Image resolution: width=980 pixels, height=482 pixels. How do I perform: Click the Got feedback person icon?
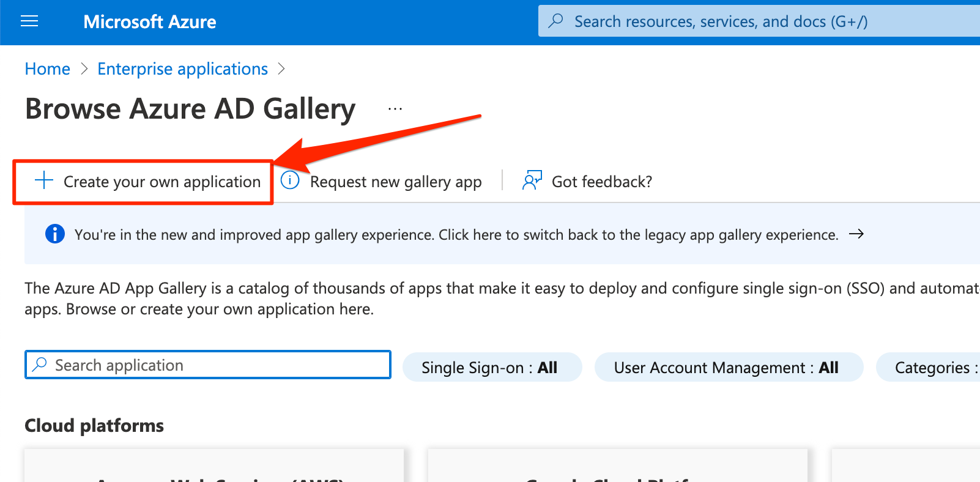coord(532,180)
